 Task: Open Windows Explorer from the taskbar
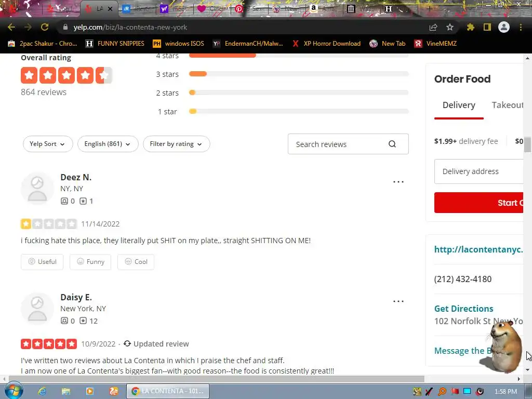(x=66, y=391)
